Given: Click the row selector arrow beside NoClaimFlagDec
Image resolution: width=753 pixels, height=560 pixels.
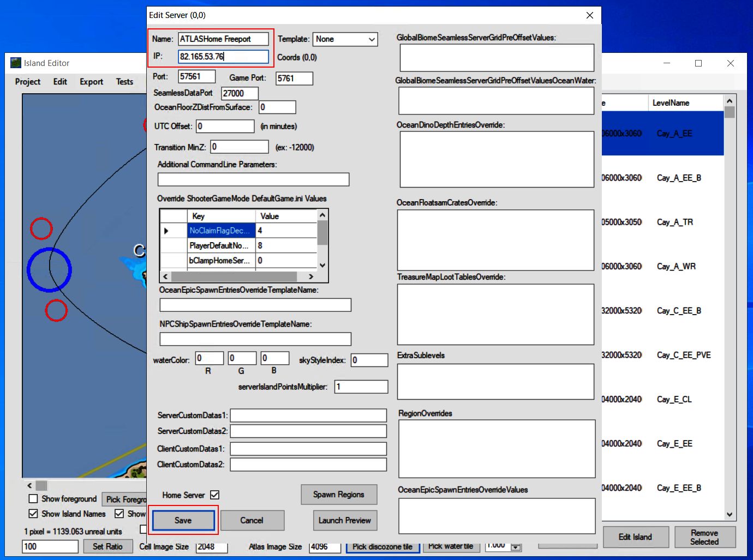Looking at the screenshot, I should click(166, 231).
